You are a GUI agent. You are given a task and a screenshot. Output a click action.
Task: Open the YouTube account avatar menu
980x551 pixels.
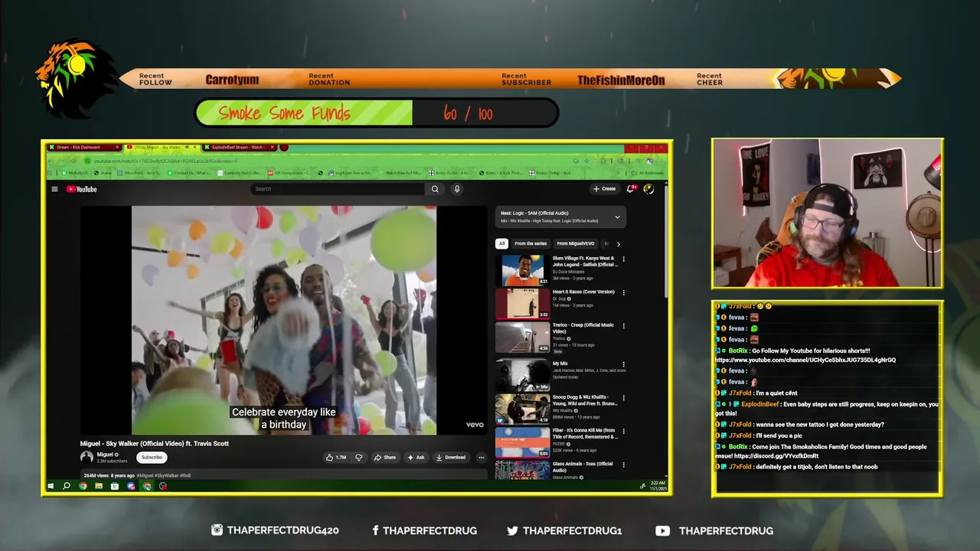tap(648, 189)
